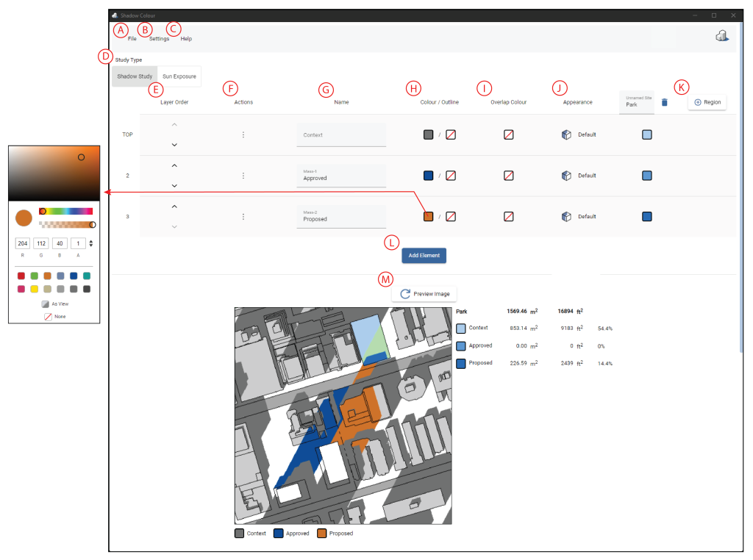Move the Approved layer up with its chevron

click(x=174, y=165)
